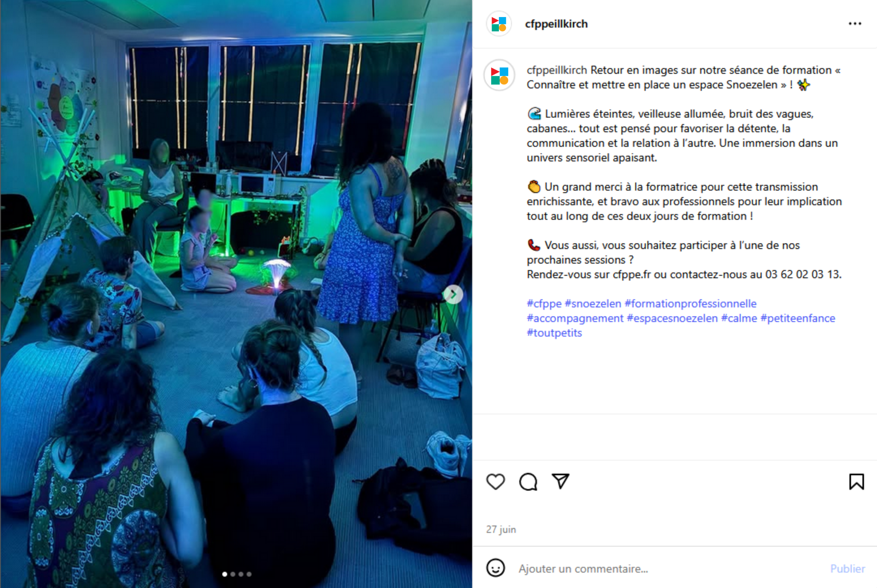Image resolution: width=877 pixels, height=588 pixels.
Task: Open the #formationprofessionnelle hashtag
Action: [x=690, y=304]
